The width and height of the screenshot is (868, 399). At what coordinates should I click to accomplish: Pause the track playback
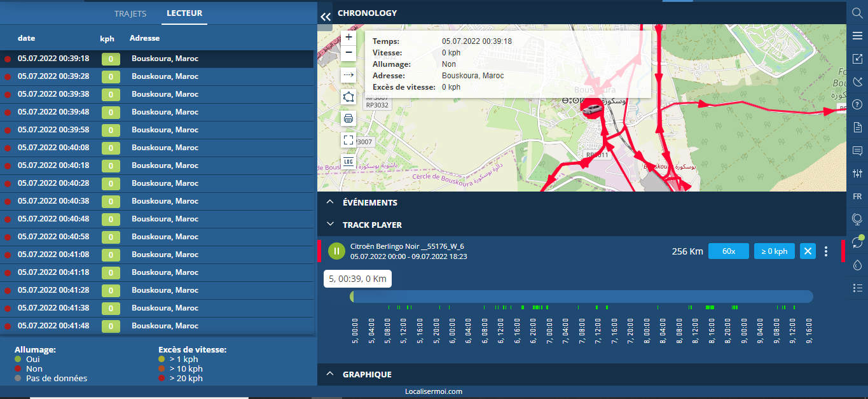(336, 251)
